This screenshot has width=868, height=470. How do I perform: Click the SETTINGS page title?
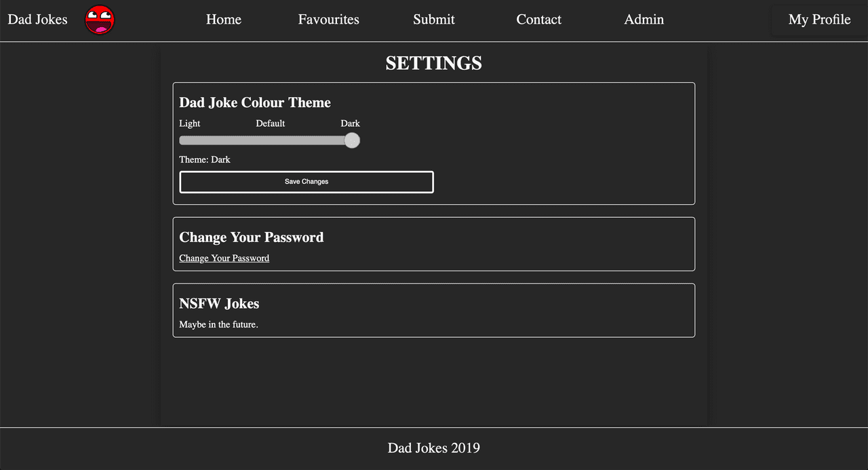pyautogui.click(x=434, y=63)
